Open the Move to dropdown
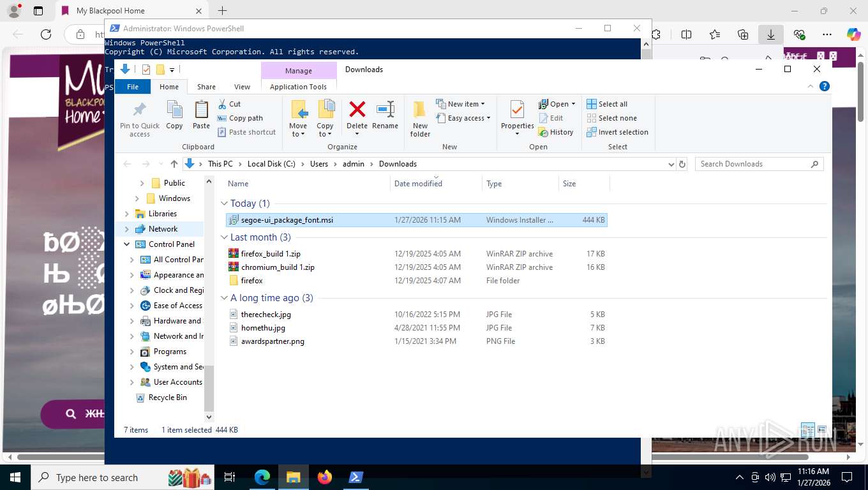The width and height of the screenshot is (868, 490). pos(298,119)
